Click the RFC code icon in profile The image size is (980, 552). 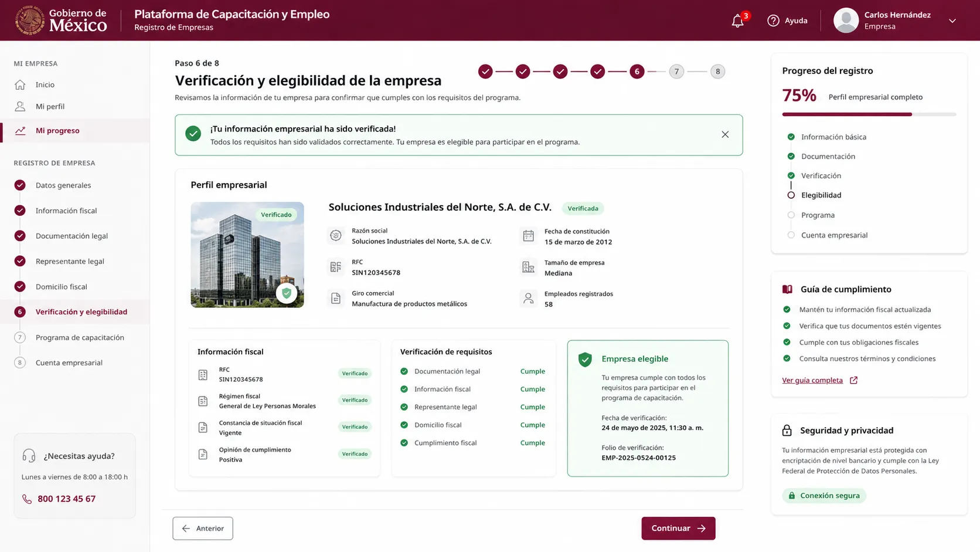tap(336, 267)
